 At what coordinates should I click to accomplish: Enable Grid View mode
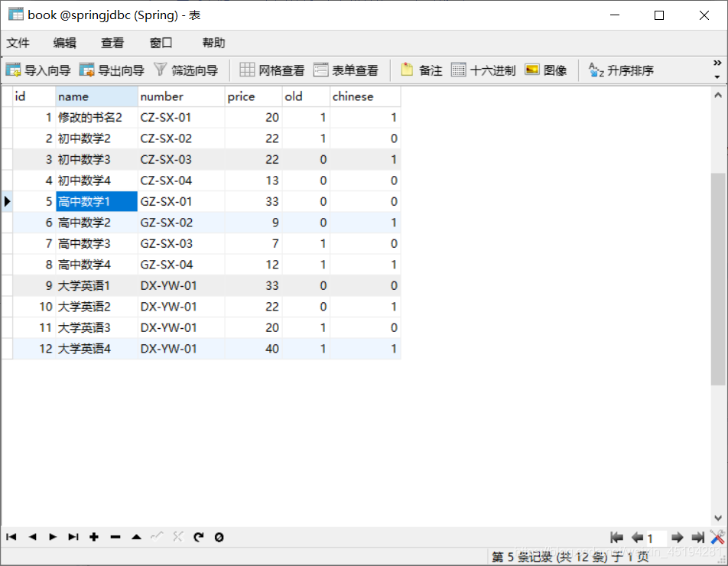point(271,70)
